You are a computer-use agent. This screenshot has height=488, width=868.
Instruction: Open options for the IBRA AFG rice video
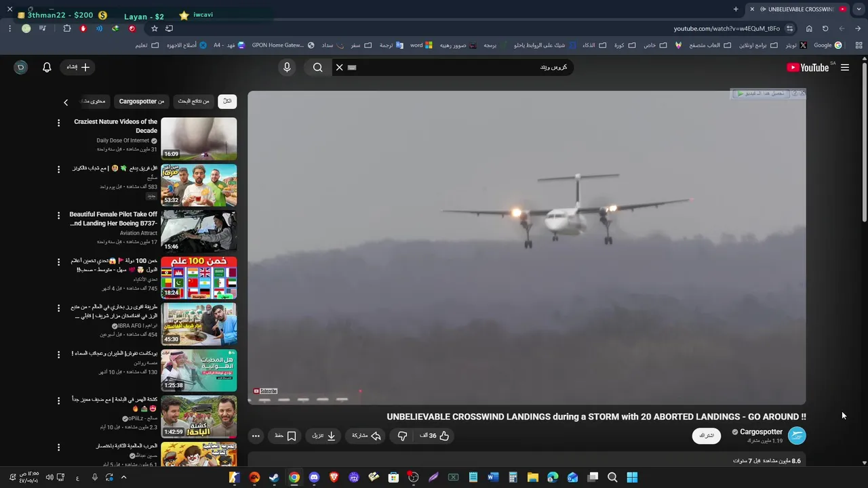click(x=58, y=308)
